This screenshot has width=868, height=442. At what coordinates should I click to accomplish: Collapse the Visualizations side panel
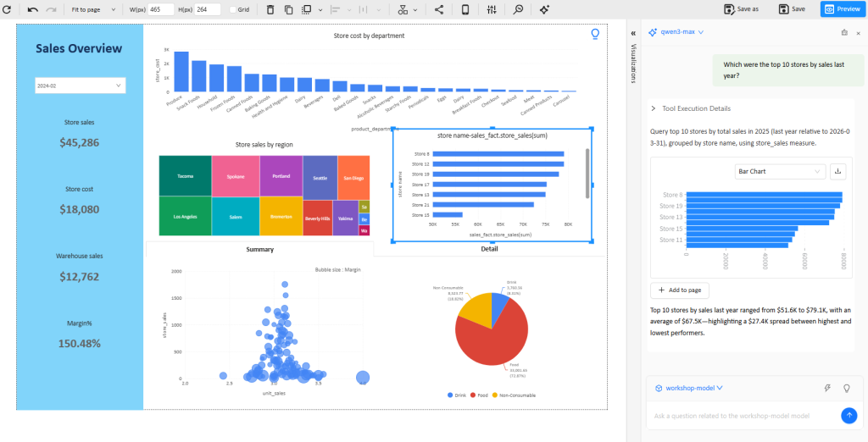click(633, 32)
